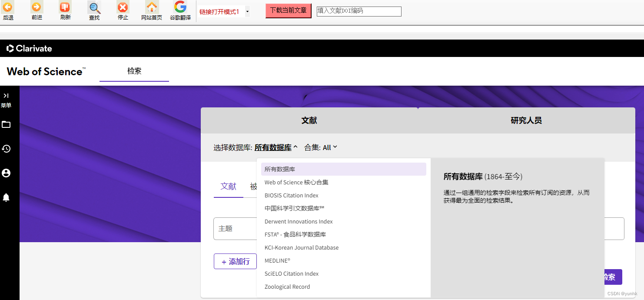644x300 pixels.
Task: Click the Web of Science logo
Action: (x=46, y=71)
